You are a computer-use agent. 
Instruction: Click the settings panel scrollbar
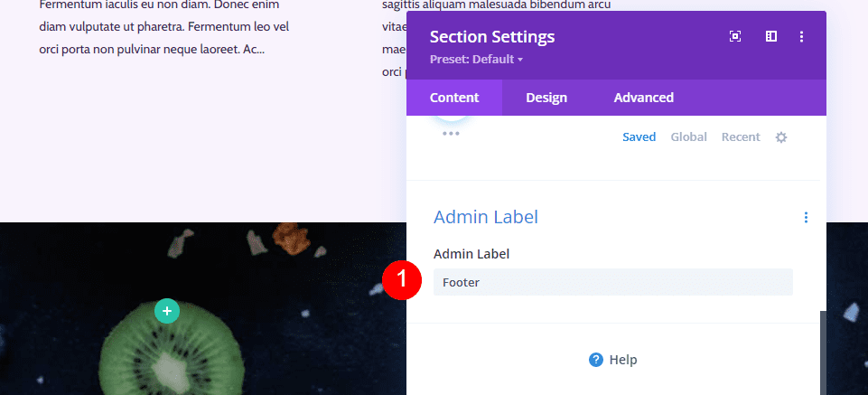(x=822, y=353)
